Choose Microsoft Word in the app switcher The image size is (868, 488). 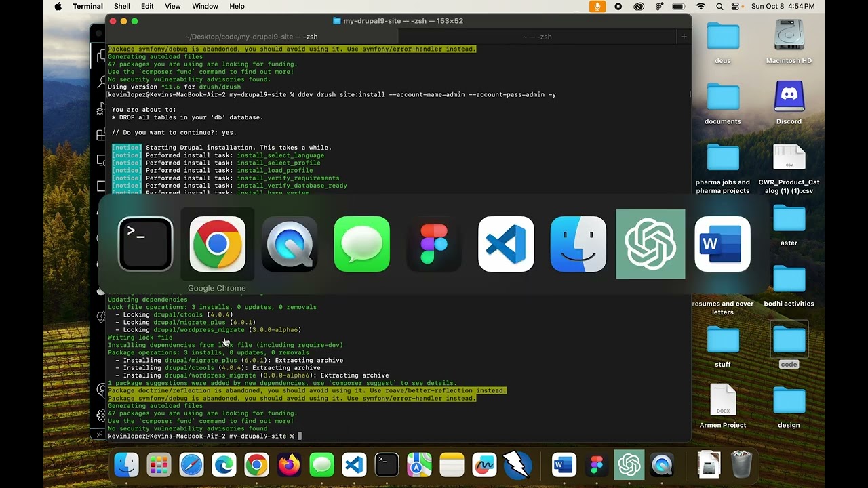[722, 244]
